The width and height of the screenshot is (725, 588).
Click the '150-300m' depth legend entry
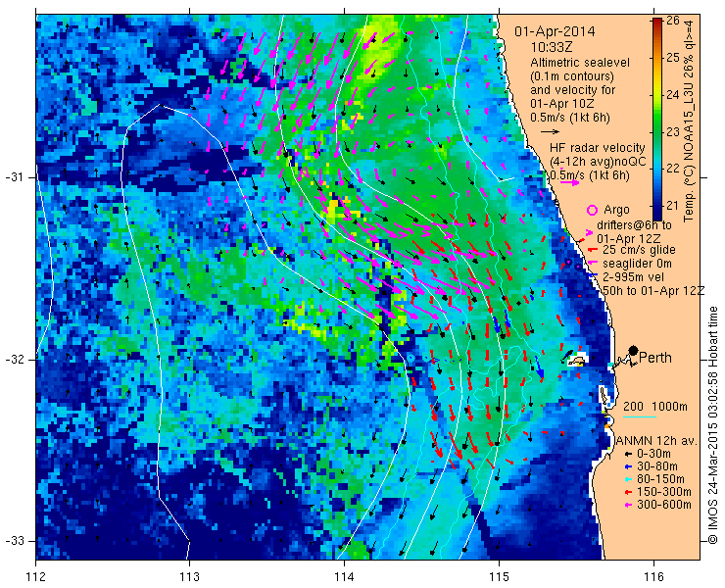pos(664,492)
